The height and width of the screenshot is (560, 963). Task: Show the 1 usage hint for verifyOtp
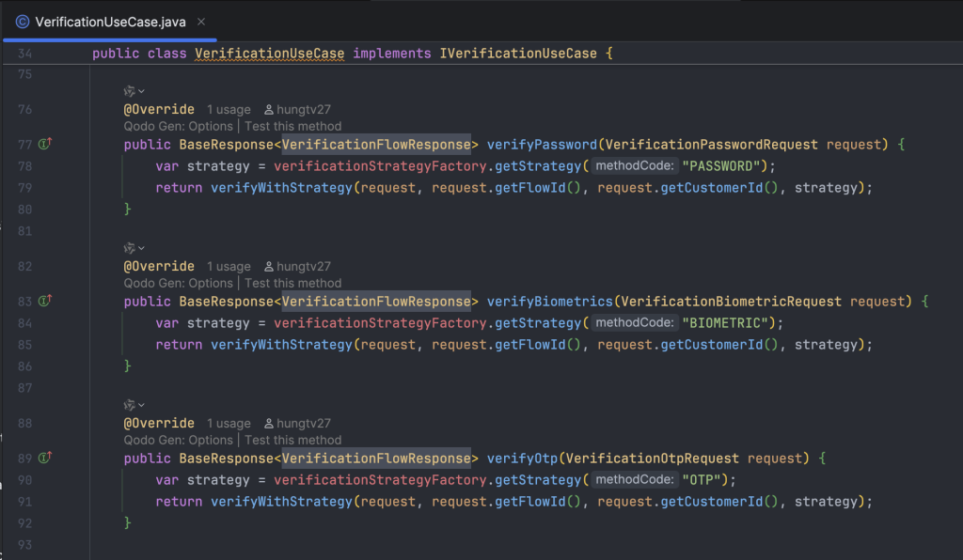point(229,424)
